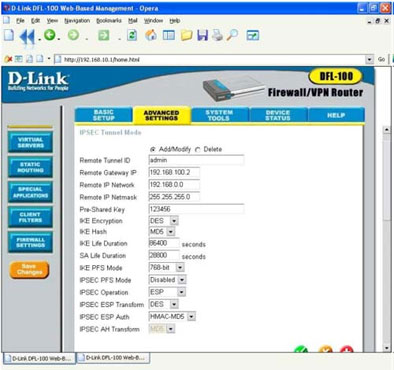394x370 pixels.
Task: Click the Print printer icon
Action: [217, 35]
